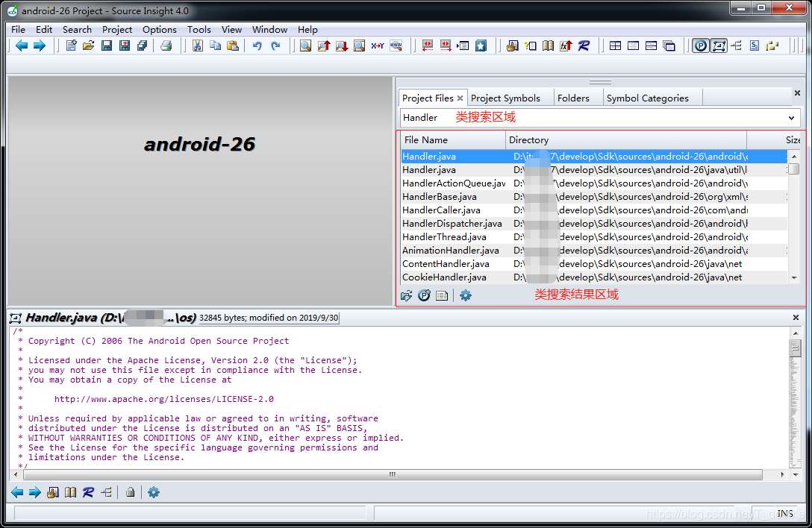Screen dimensions: 812x528
Task: Close the Project Files tab with its x
Action: click(x=460, y=98)
